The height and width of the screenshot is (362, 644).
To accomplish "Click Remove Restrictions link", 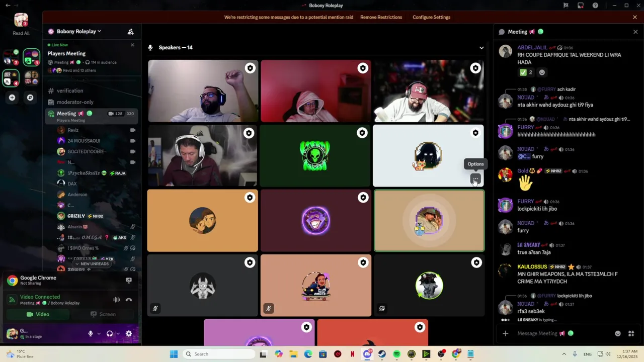I will tap(381, 17).
